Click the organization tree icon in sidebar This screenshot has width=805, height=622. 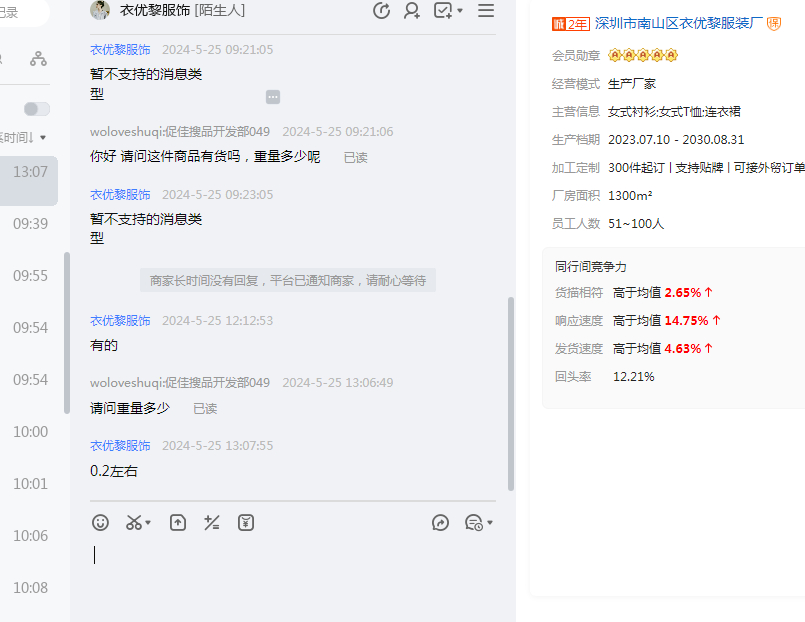(x=38, y=59)
